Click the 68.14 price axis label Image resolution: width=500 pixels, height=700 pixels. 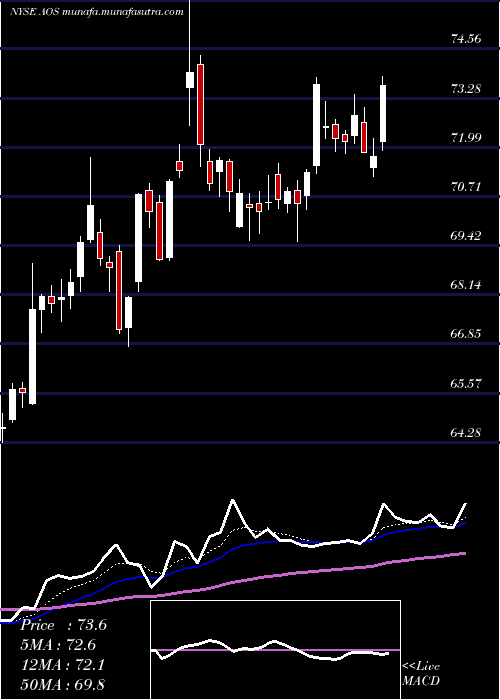pyautogui.click(x=466, y=284)
